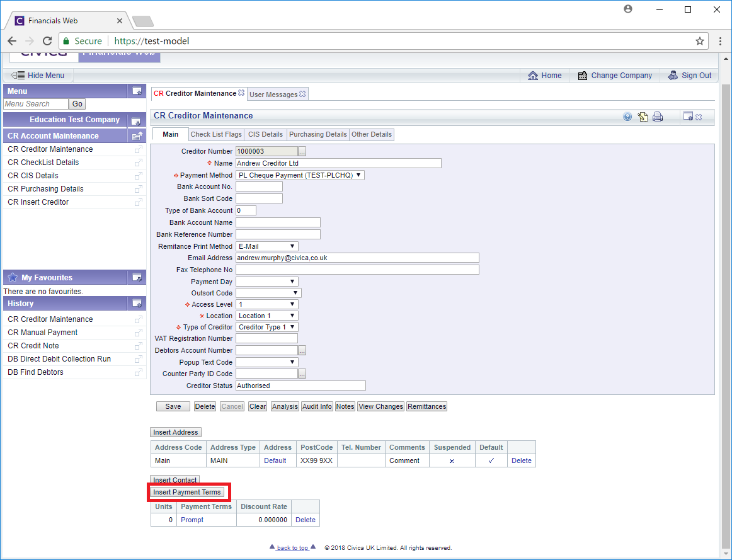The image size is (732, 560).
Task: Go to Home in top bar
Action: click(x=545, y=75)
